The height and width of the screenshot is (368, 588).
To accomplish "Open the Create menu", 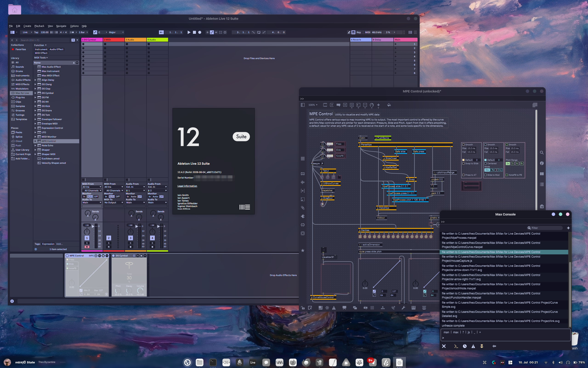I will (27, 26).
